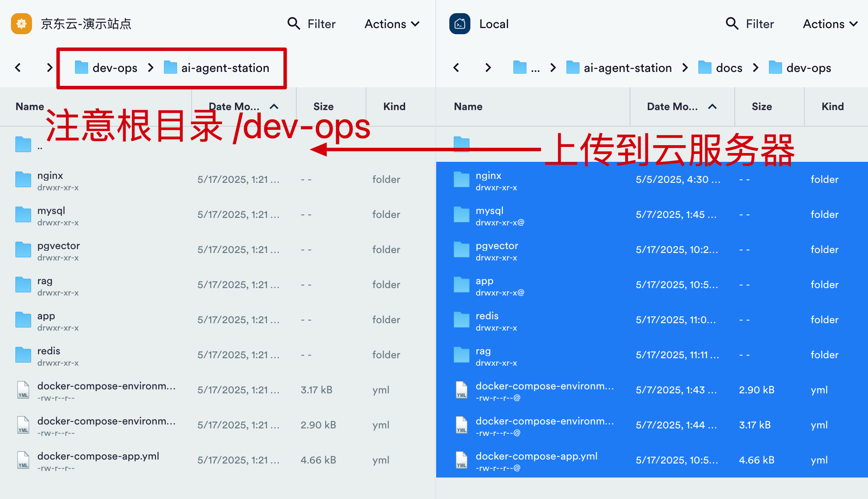Image resolution: width=868 pixels, height=499 pixels.
Task: Go back in Local pane navigation
Action: 456,68
